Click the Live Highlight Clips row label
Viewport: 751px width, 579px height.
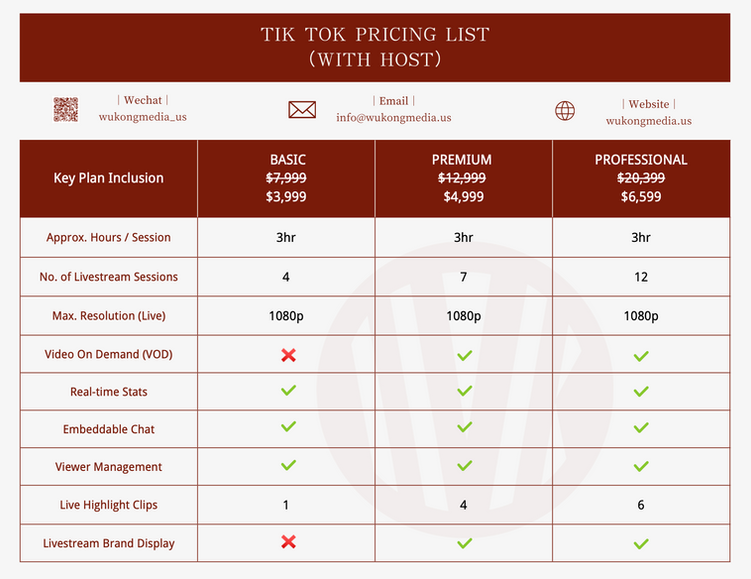click(108, 505)
